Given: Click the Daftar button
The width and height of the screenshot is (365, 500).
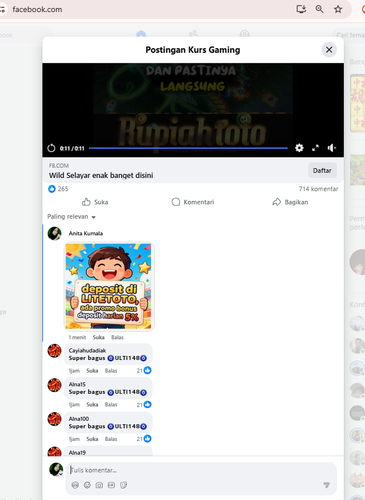Looking at the screenshot, I should click(x=322, y=170).
